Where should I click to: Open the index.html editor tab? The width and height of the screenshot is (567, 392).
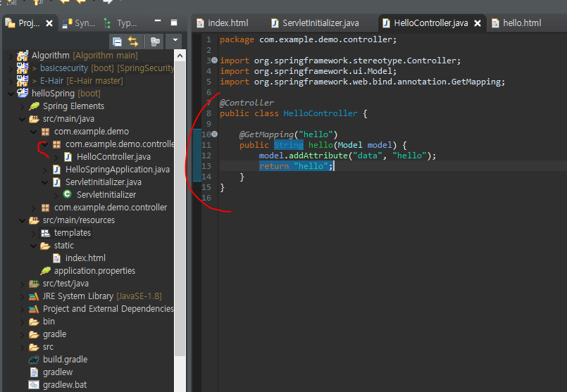[x=223, y=23]
